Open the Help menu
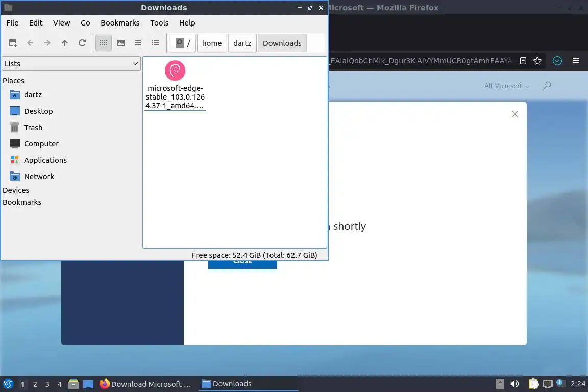This screenshot has height=392, width=588. pos(187,23)
